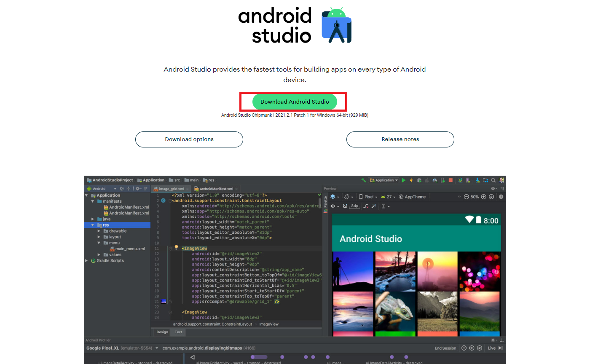
Task: Click the windmill sunset photo thumbnail
Action: click(437, 271)
